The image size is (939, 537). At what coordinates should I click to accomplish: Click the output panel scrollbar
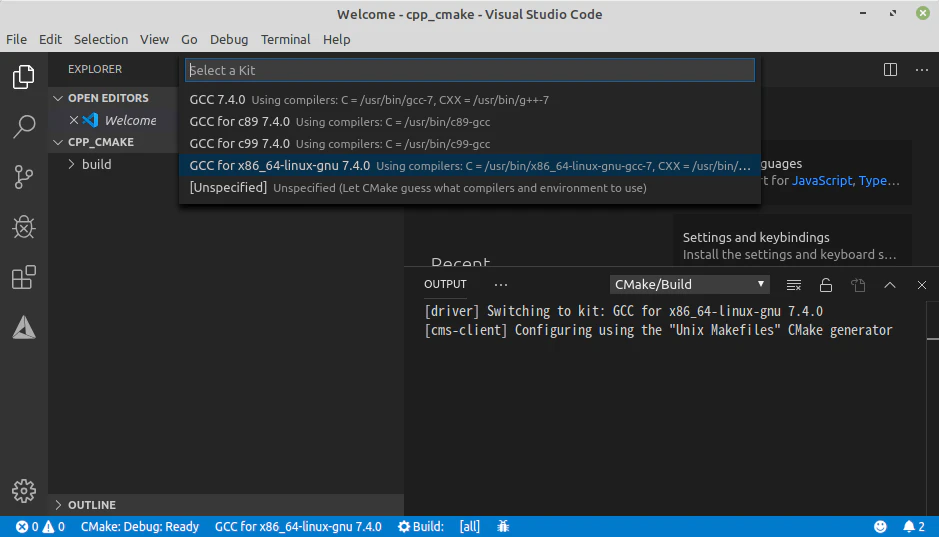click(932, 320)
